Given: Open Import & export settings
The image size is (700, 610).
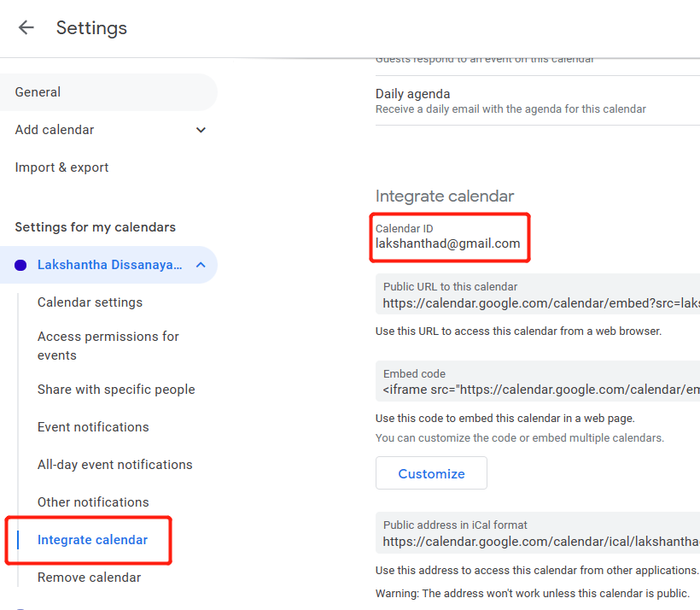Looking at the screenshot, I should (x=61, y=167).
